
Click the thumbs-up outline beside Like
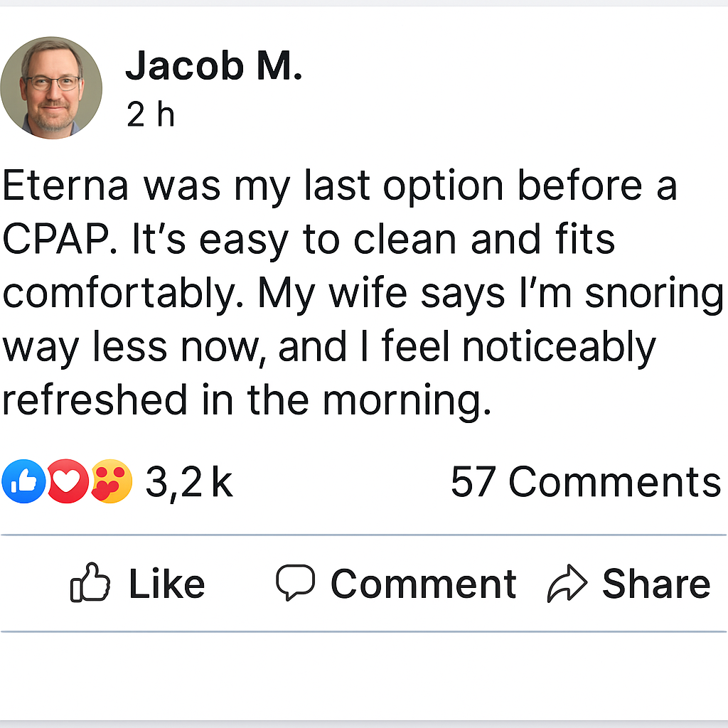pyautogui.click(x=90, y=584)
